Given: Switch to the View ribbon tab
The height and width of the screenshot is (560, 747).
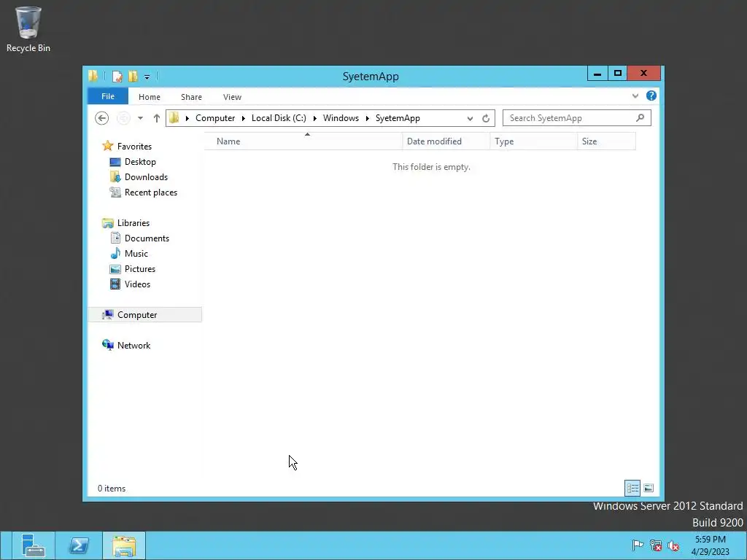Looking at the screenshot, I should pos(232,97).
